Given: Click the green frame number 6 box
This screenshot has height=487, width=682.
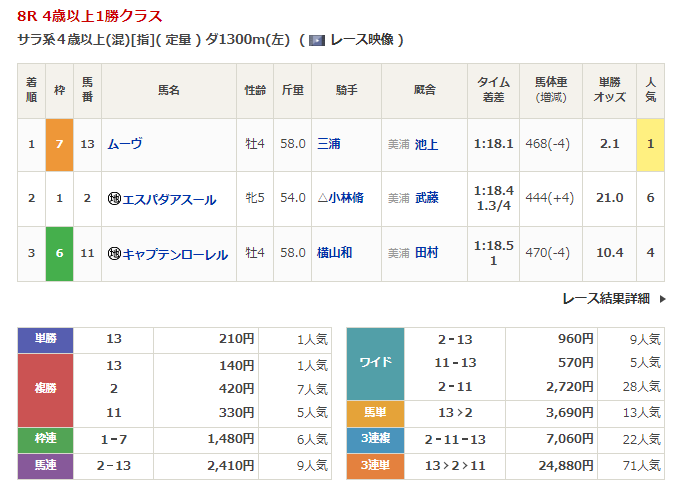Looking at the screenshot, I should (59, 254).
